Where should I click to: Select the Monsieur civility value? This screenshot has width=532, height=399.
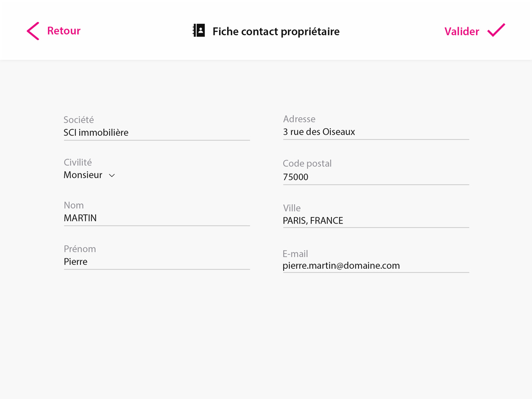click(83, 174)
